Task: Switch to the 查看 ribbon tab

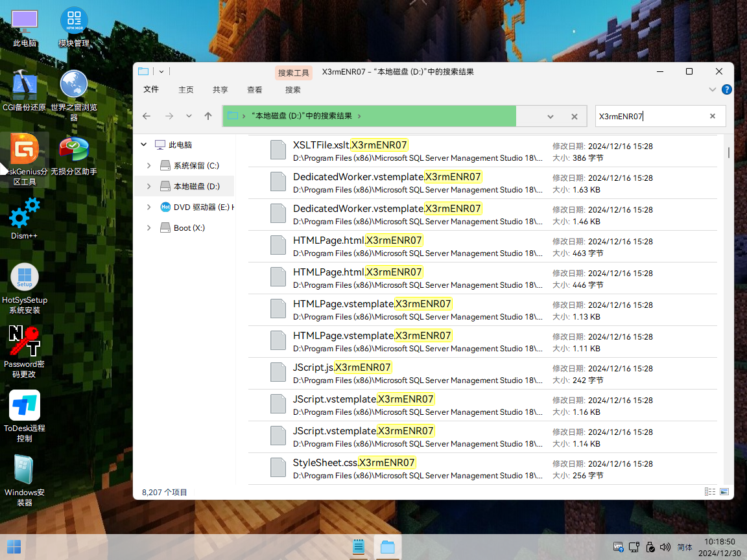Action: (x=254, y=89)
